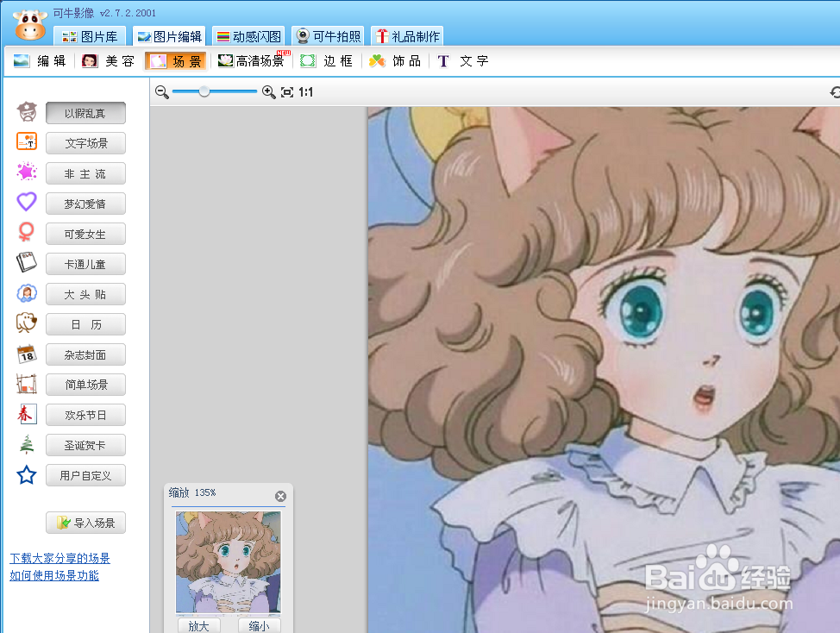Select the 文字 toolbar item

[x=463, y=61]
